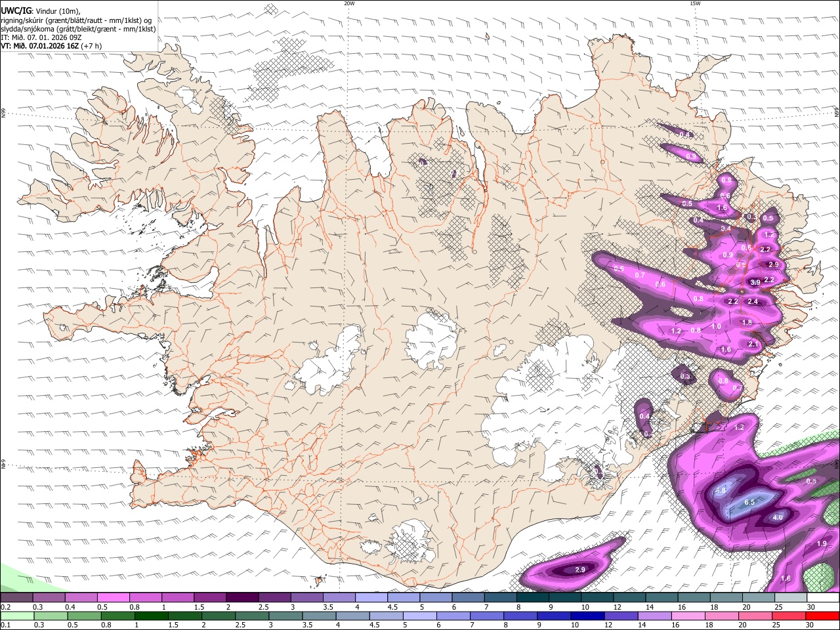Viewport: 840px width, 630px height.
Task: Click the '4.5' label under the top legend row
Action: (x=392, y=607)
